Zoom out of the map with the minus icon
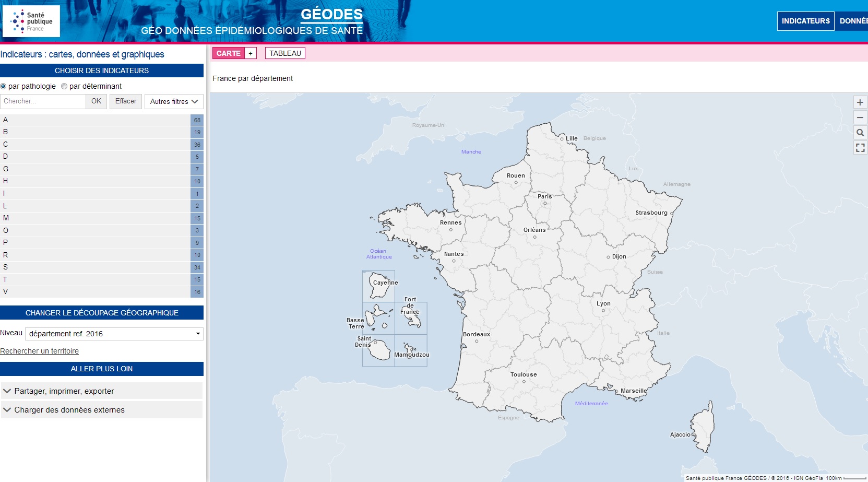This screenshot has width=868, height=482. point(860,117)
